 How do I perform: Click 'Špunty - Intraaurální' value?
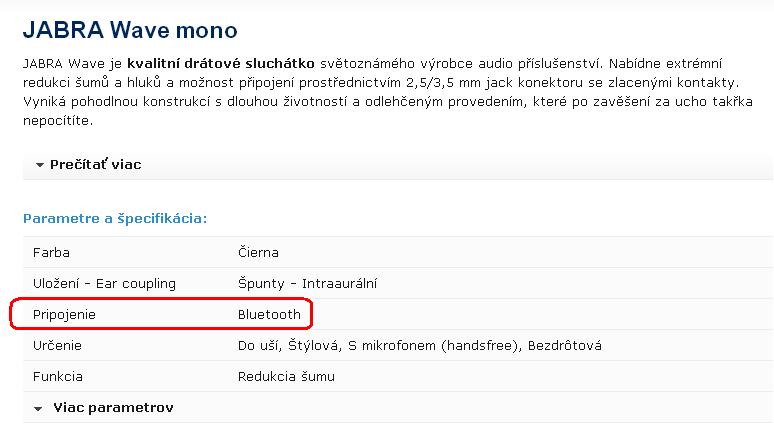307,283
